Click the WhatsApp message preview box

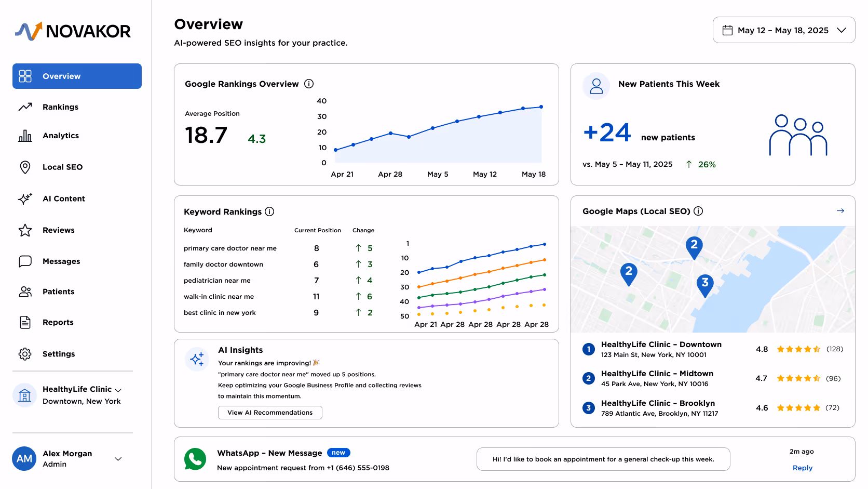click(x=603, y=459)
